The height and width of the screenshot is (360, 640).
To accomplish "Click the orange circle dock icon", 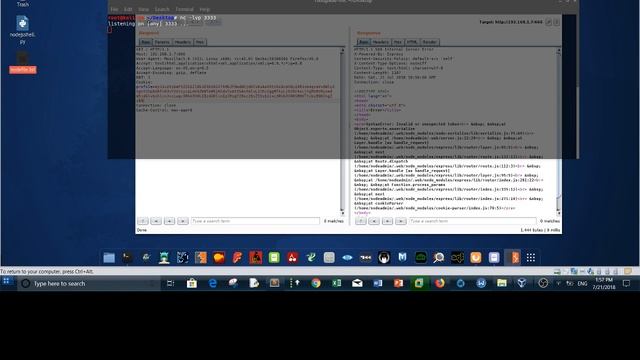I will coord(476,258).
